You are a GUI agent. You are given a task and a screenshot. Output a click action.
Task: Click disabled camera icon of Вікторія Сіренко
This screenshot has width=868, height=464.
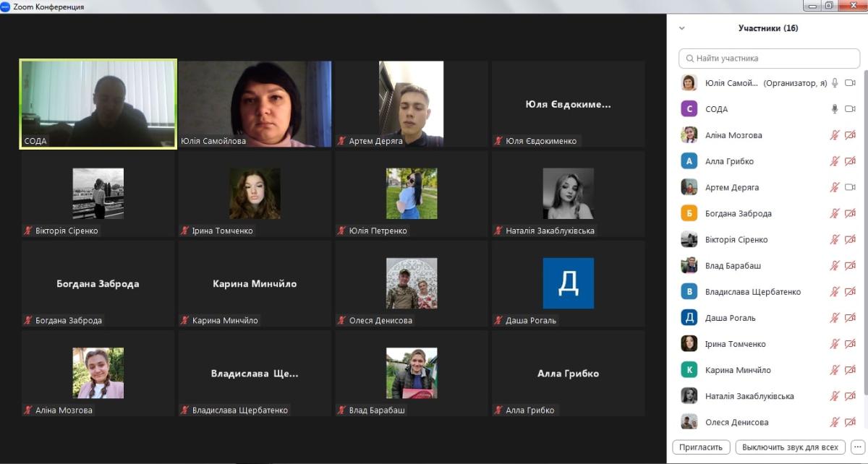[850, 239]
